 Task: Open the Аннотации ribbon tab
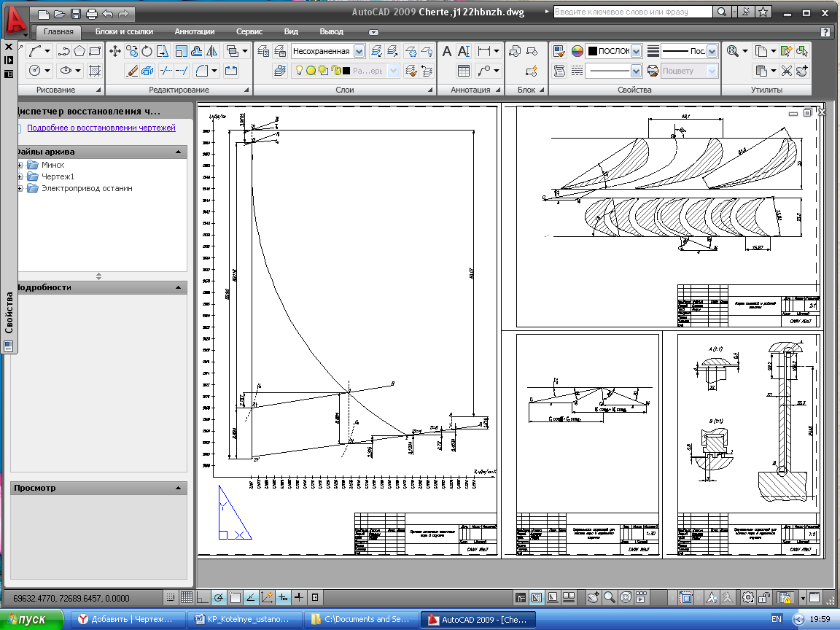(x=195, y=31)
